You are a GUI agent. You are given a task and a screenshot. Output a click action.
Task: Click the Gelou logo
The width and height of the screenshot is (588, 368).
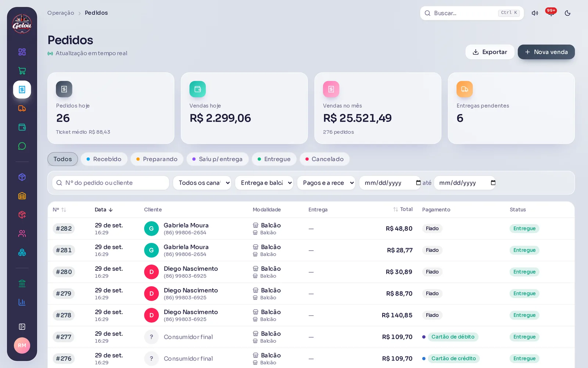click(22, 24)
